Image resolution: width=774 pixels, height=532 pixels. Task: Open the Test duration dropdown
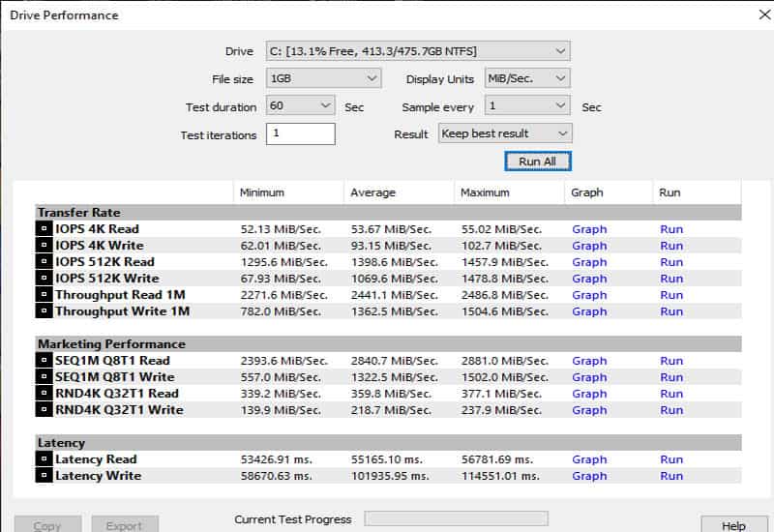pos(301,105)
